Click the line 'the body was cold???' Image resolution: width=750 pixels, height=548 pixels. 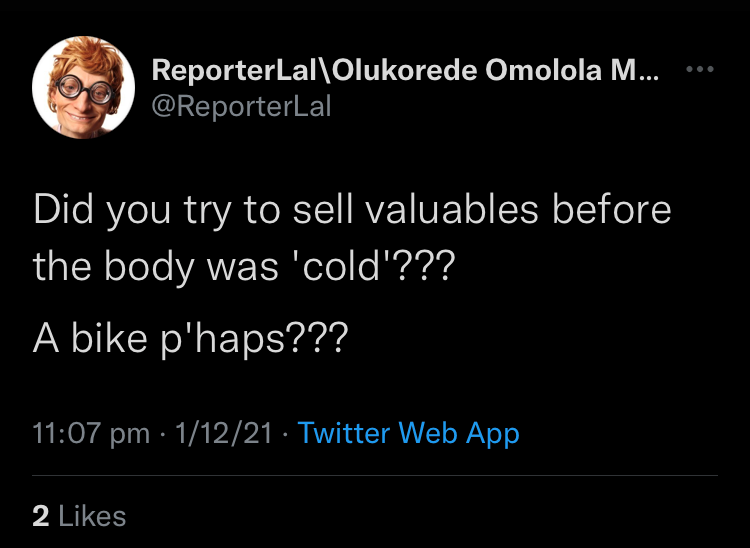pos(243,267)
